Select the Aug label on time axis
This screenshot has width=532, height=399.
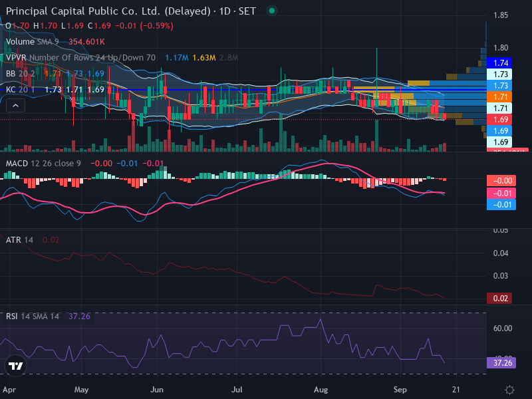point(321,390)
